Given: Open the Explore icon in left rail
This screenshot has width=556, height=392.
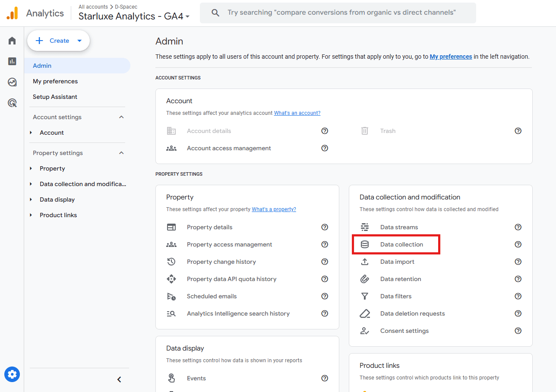Looking at the screenshot, I should (12, 82).
